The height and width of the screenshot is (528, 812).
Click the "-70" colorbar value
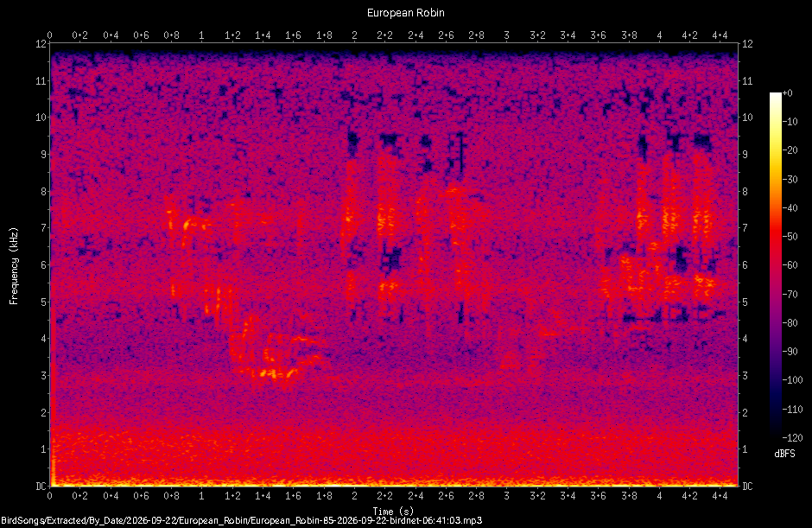click(790, 294)
